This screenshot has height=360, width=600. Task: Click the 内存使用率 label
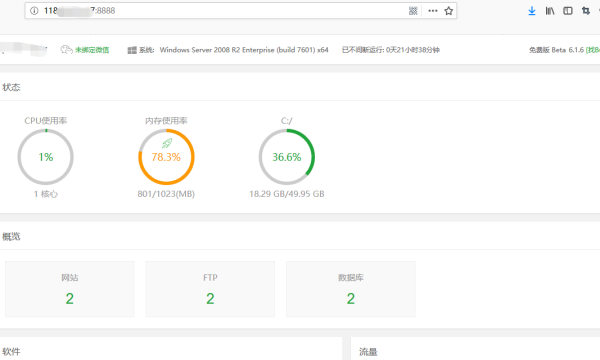pyautogui.click(x=166, y=121)
